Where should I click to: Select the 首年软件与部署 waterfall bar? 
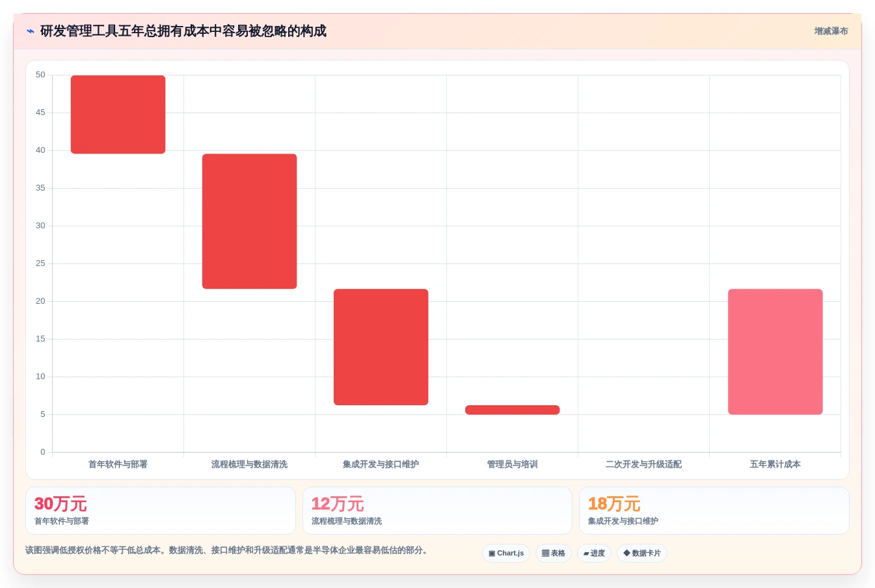click(118, 114)
